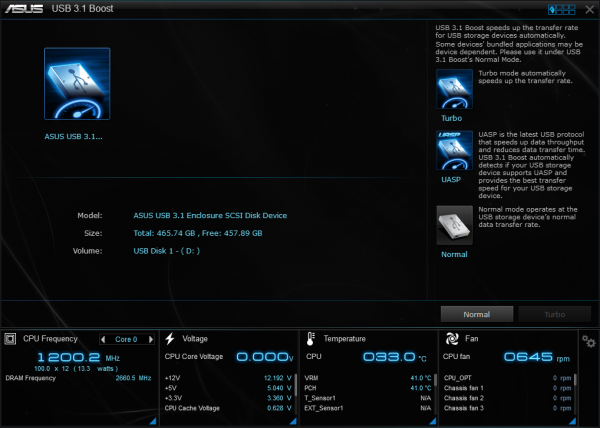600x428 pixels.
Task: Click the 'UASP' label under the icon
Action: [x=451, y=179]
